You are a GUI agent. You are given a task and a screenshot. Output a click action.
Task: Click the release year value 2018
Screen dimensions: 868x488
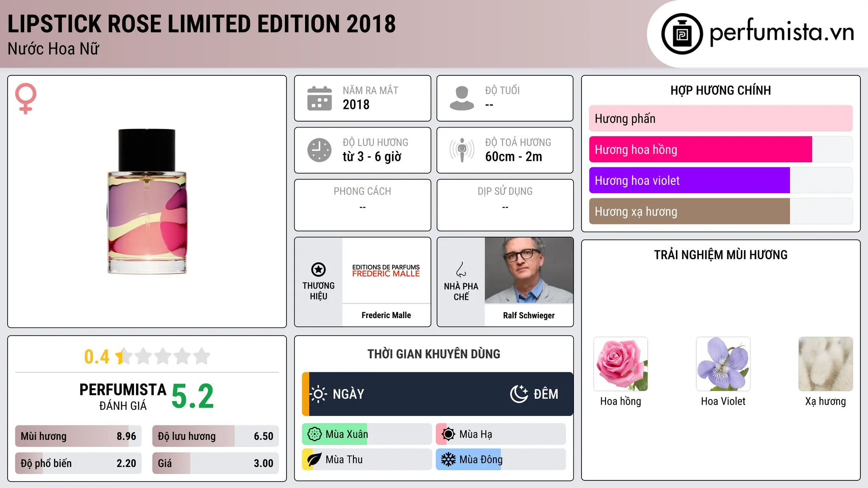(x=356, y=105)
